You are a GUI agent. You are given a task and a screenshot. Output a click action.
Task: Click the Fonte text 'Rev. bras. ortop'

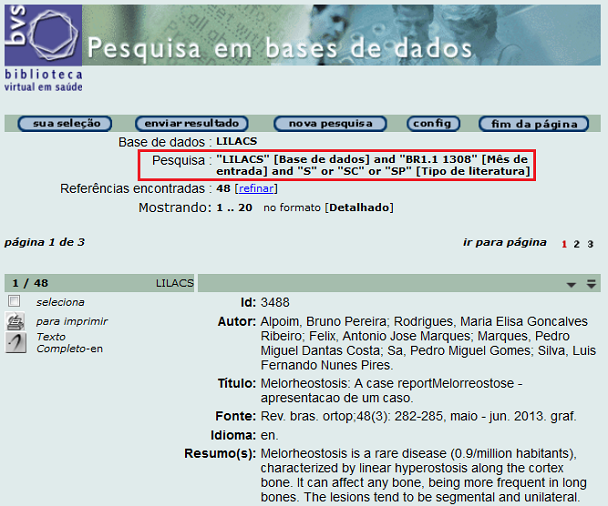(x=307, y=416)
